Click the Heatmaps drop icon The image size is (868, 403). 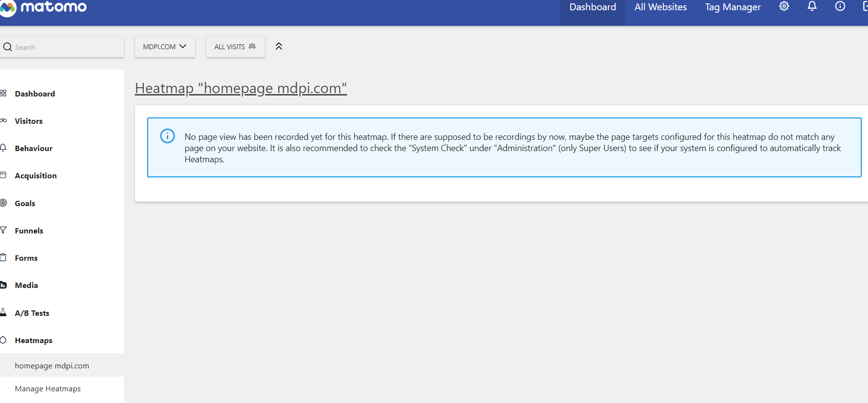tap(3, 340)
